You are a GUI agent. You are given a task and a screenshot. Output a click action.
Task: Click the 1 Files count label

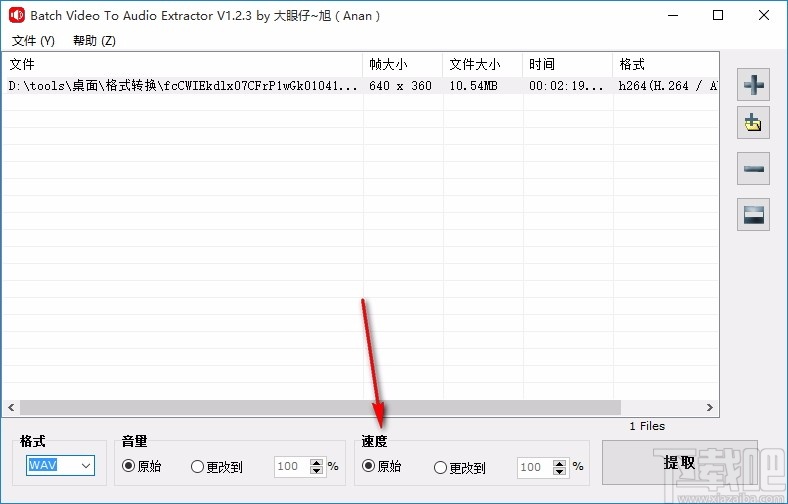(x=647, y=426)
